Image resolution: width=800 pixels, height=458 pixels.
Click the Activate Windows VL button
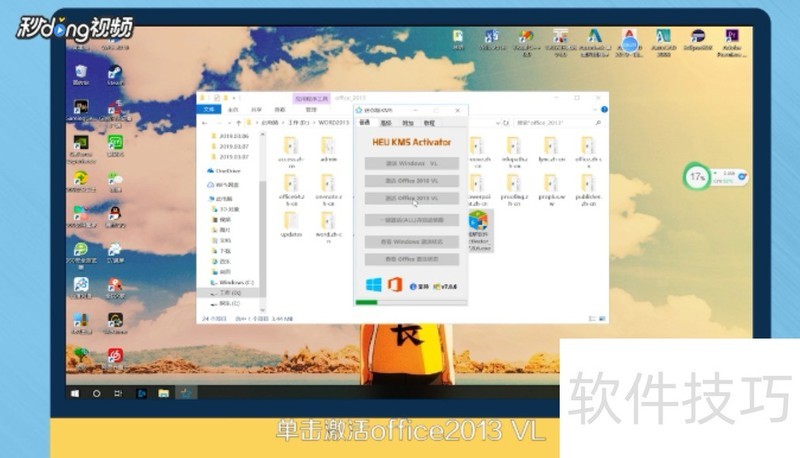tap(411, 163)
